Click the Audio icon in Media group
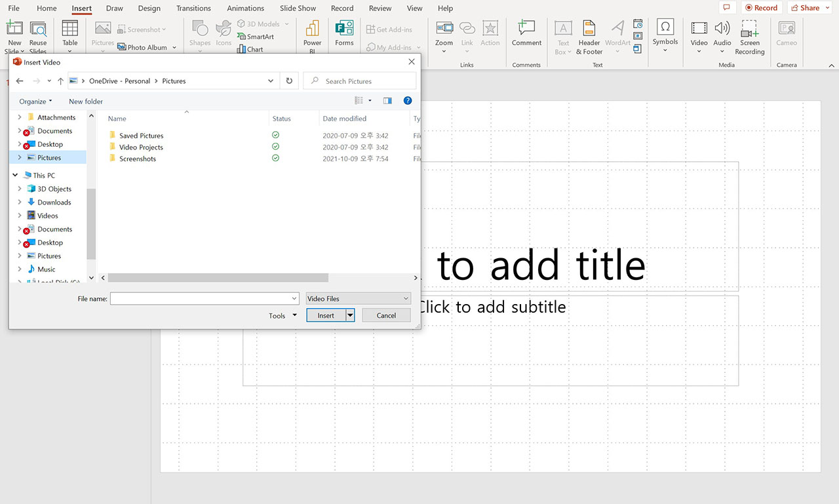The image size is (839, 504). point(722,28)
